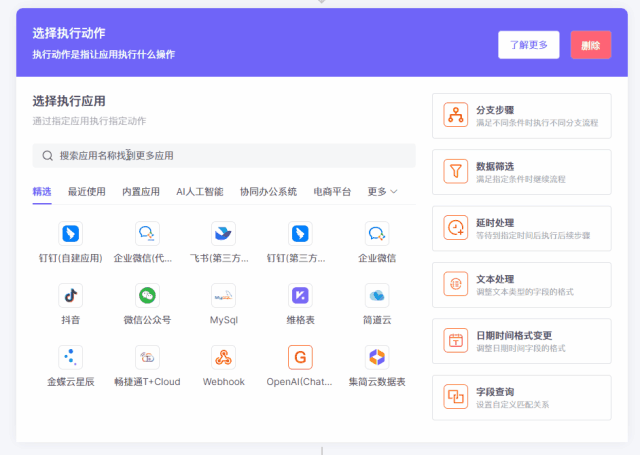Switch to the 电商平台 tab
Image resolution: width=640 pixels, height=455 pixels.
332,191
